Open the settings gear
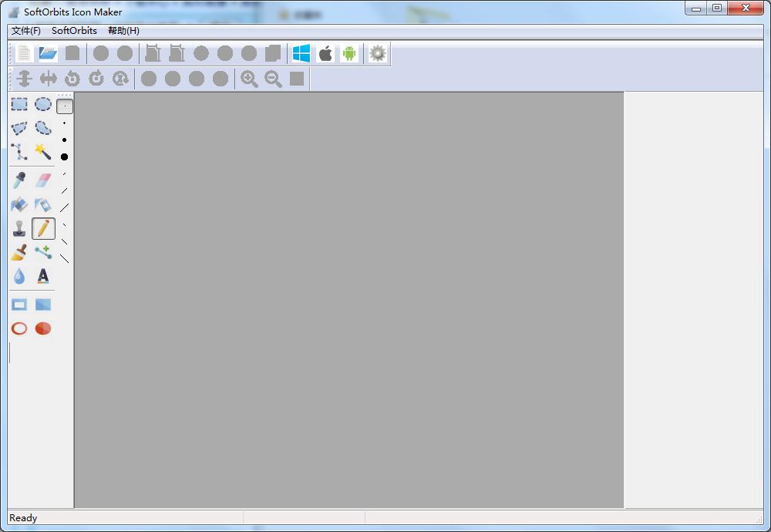 [376, 53]
